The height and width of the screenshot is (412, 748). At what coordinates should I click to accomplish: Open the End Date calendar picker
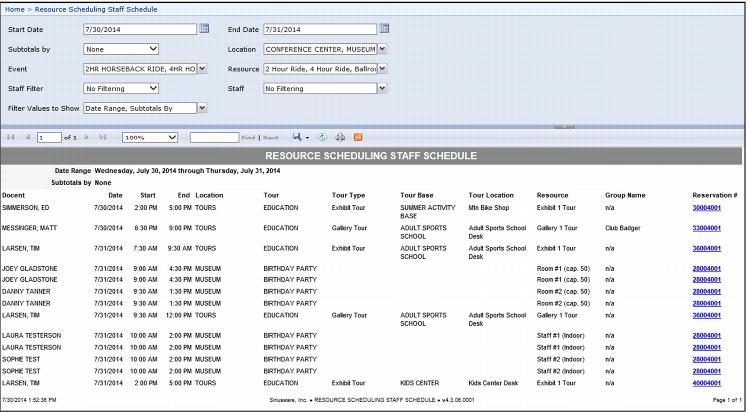click(384, 28)
